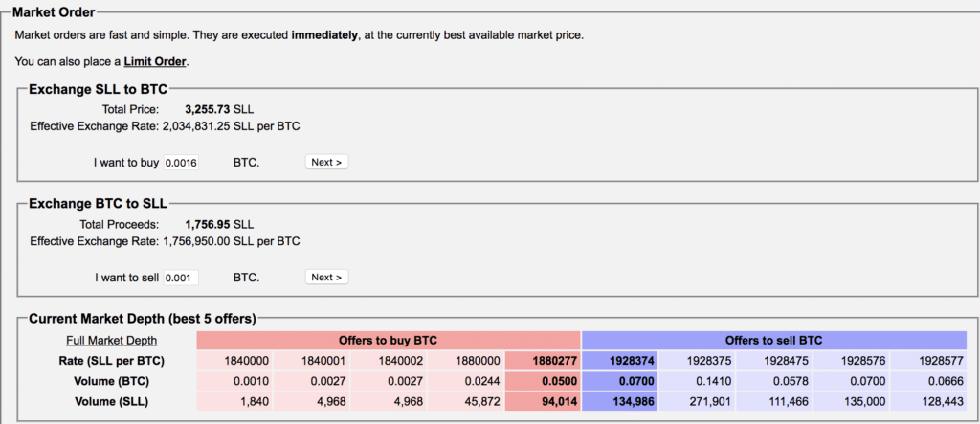Viewport: 980px width, 424px height.
Task: Select the 'Offers to sell BTC' header
Action: (774, 340)
